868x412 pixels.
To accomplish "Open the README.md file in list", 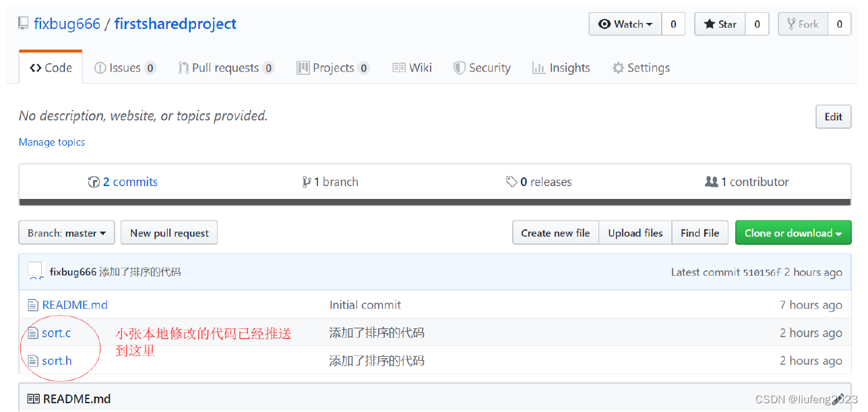I will click(75, 305).
